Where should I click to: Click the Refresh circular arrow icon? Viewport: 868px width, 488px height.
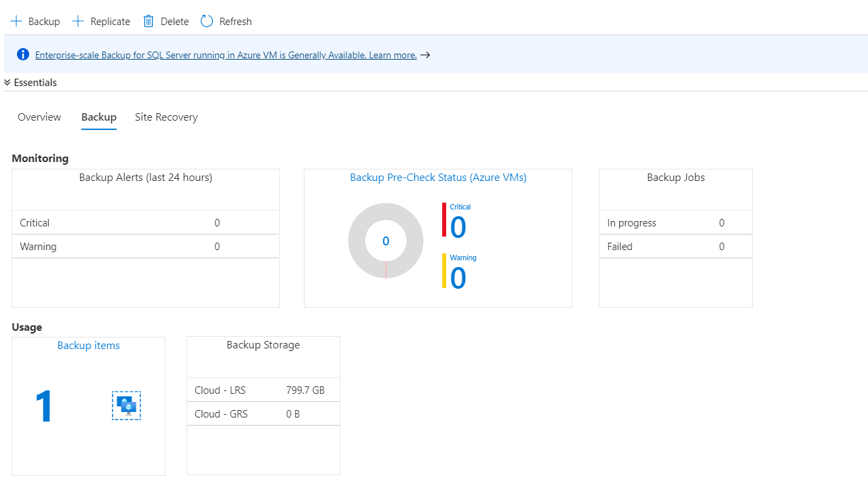pos(207,22)
